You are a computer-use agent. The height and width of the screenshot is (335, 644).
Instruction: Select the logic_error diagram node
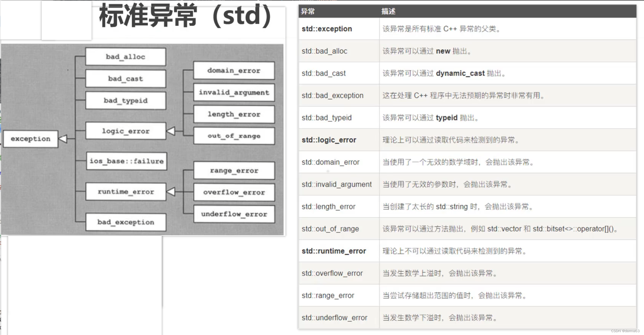click(125, 131)
